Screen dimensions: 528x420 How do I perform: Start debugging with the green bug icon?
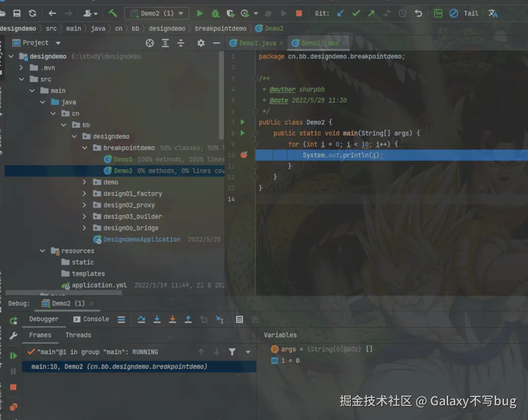pyautogui.click(x=215, y=14)
